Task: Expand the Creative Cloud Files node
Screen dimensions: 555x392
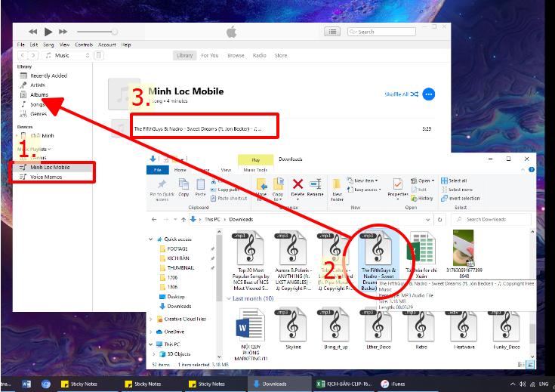Action: (151, 319)
